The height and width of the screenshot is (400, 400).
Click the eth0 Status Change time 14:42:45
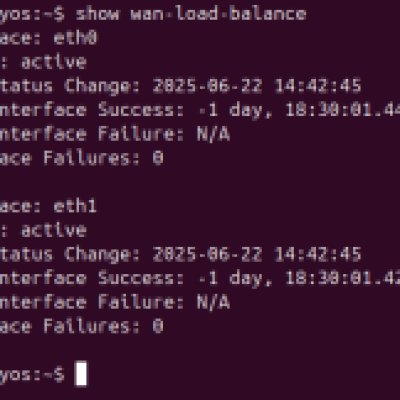point(318,86)
